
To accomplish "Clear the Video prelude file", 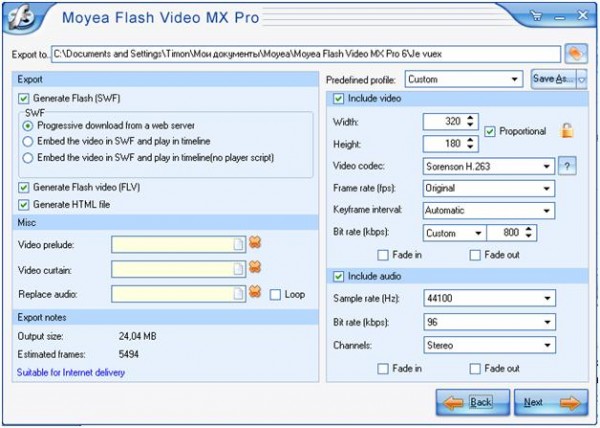I will (255, 242).
